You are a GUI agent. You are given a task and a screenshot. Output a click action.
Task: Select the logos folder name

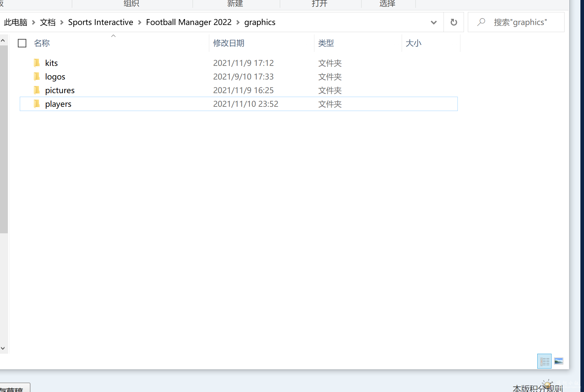coord(55,77)
